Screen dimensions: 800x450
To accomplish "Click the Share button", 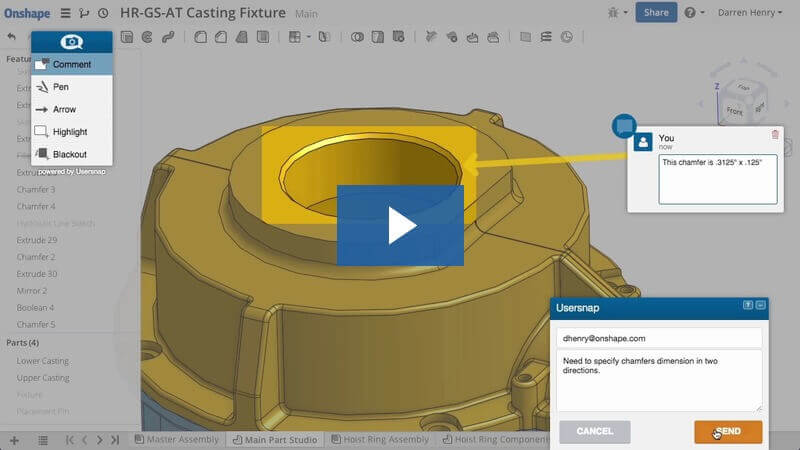I will click(656, 12).
